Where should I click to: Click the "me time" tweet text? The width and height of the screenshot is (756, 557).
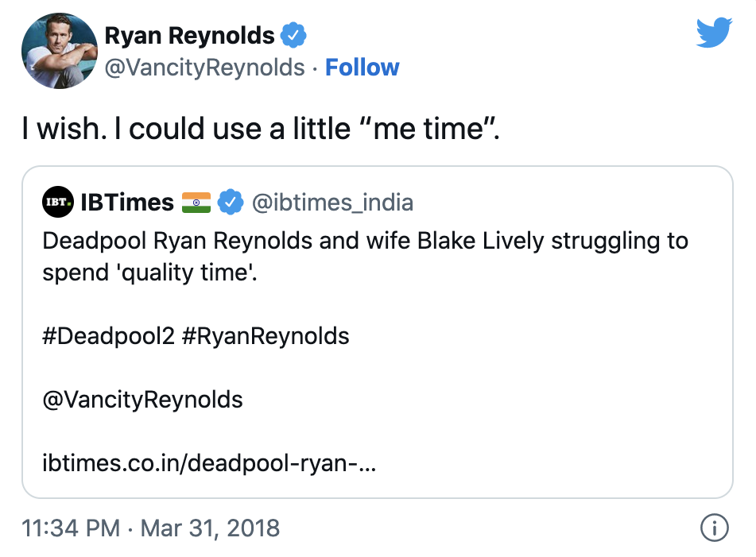point(260,130)
